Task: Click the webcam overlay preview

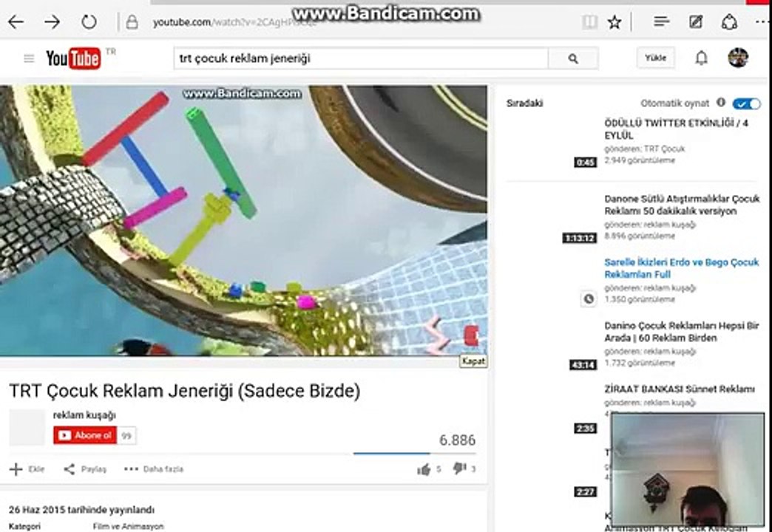Action: [x=688, y=471]
